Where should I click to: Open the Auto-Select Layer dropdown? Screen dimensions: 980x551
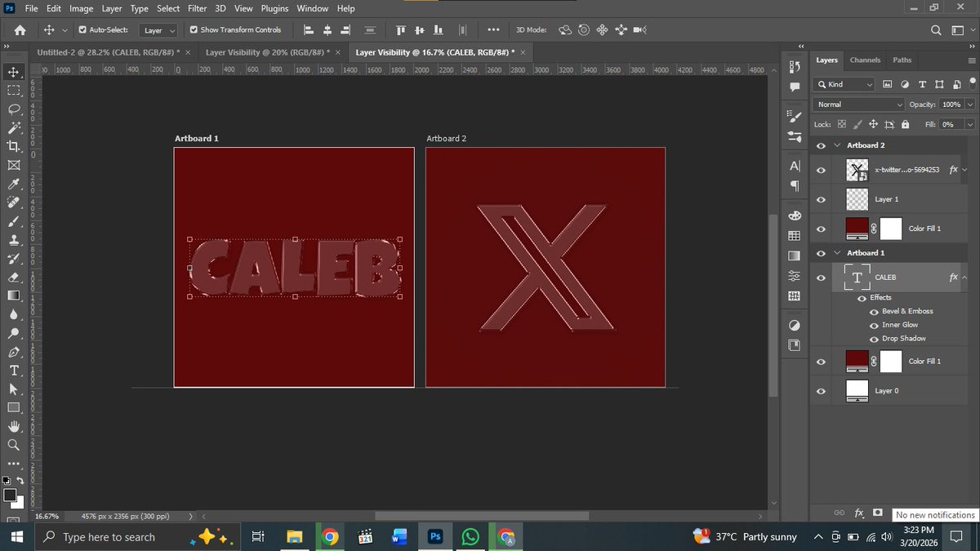pyautogui.click(x=158, y=30)
